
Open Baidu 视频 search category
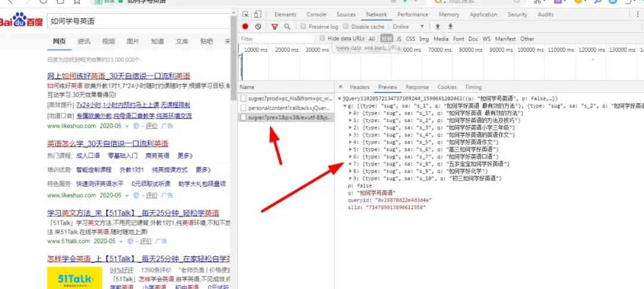[x=109, y=41]
